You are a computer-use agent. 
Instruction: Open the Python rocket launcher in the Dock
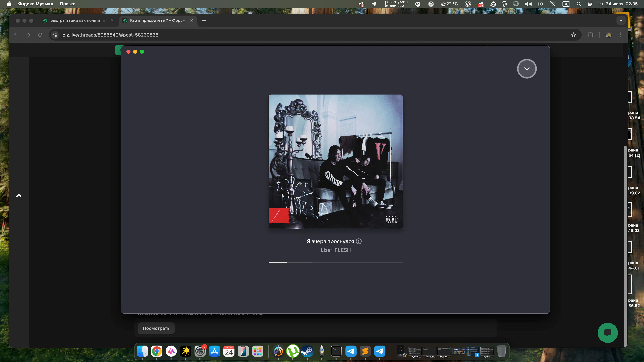[322, 351]
